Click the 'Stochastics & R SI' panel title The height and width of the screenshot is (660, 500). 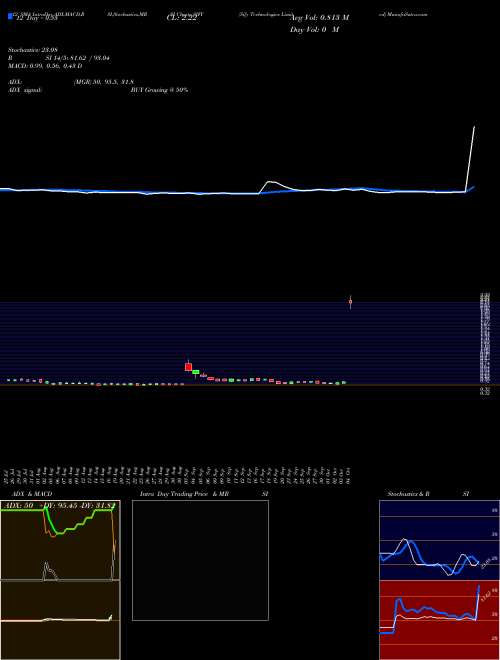[x=428, y=494]
